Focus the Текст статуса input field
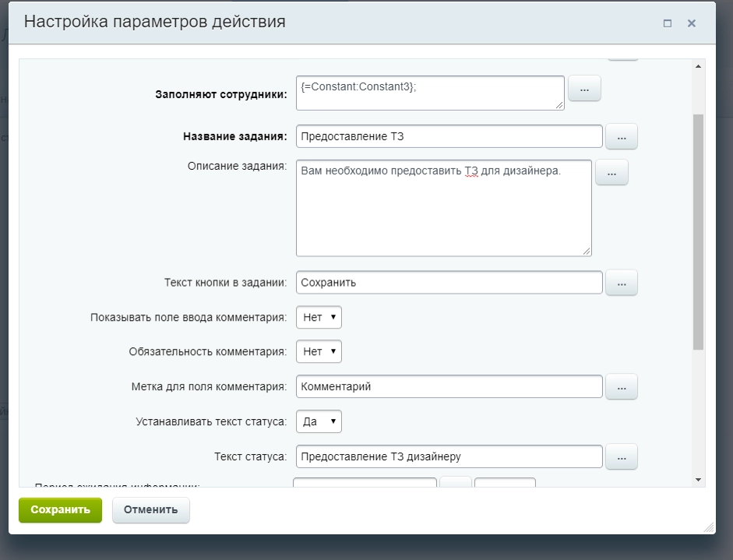The width and height of the screenshot is (733, 560). coord(448,456)
